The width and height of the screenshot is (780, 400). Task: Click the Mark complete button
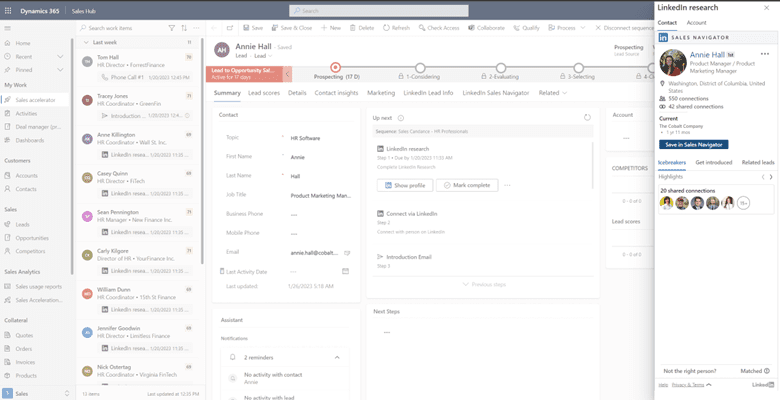click(467, 185)
